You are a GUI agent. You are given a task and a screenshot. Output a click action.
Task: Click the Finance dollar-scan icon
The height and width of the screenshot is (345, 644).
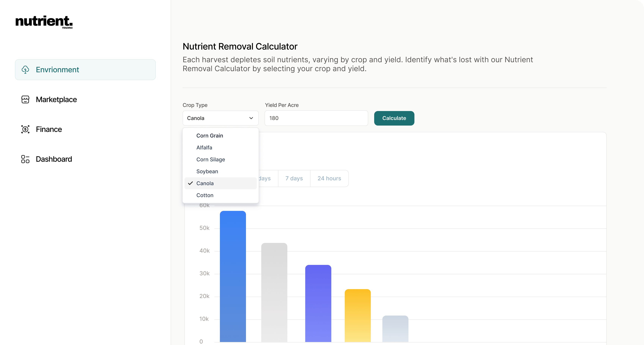[x=25, y=129]
